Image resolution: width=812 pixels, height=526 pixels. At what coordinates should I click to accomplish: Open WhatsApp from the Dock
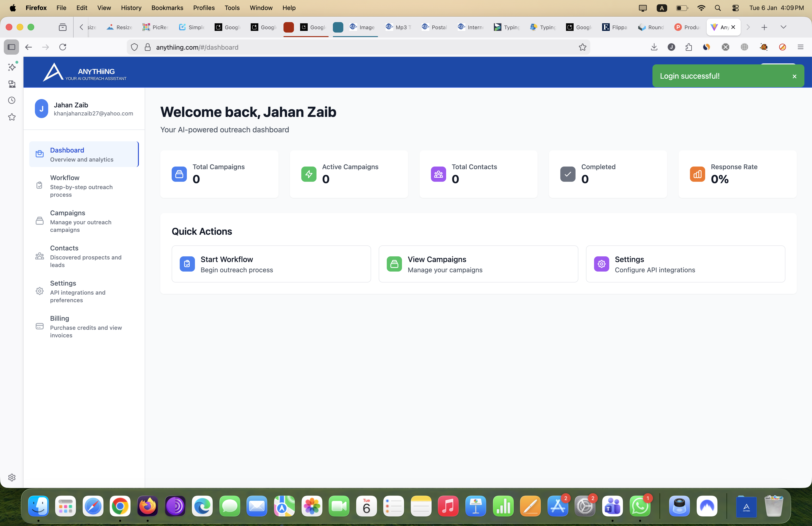pos(640,507)
